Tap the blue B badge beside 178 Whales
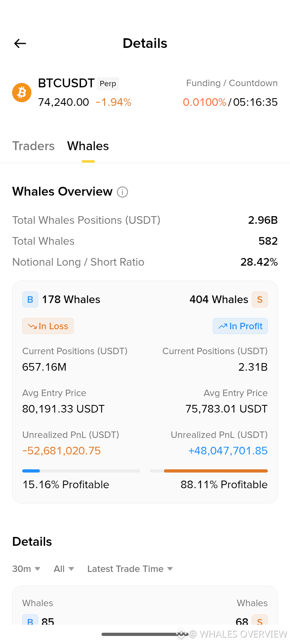 tap(30, 299)
